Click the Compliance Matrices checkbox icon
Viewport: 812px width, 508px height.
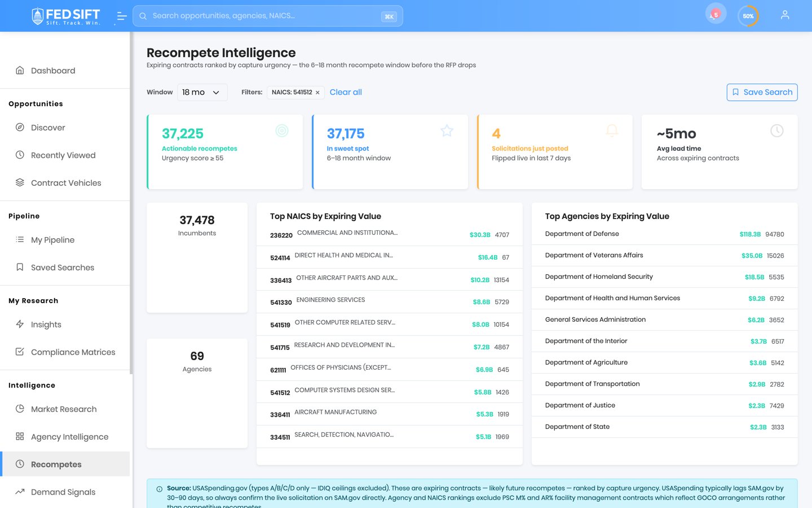click(x=20, y=352)
